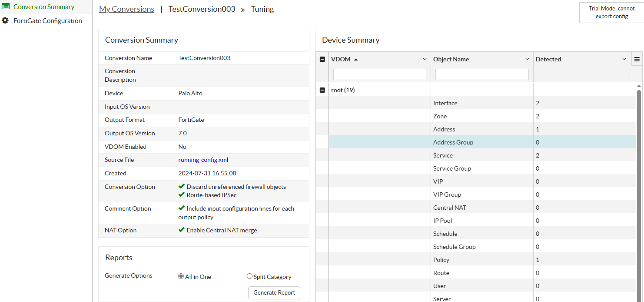
Task: Click the FortiGate output format value
Action: pos(191,120)
